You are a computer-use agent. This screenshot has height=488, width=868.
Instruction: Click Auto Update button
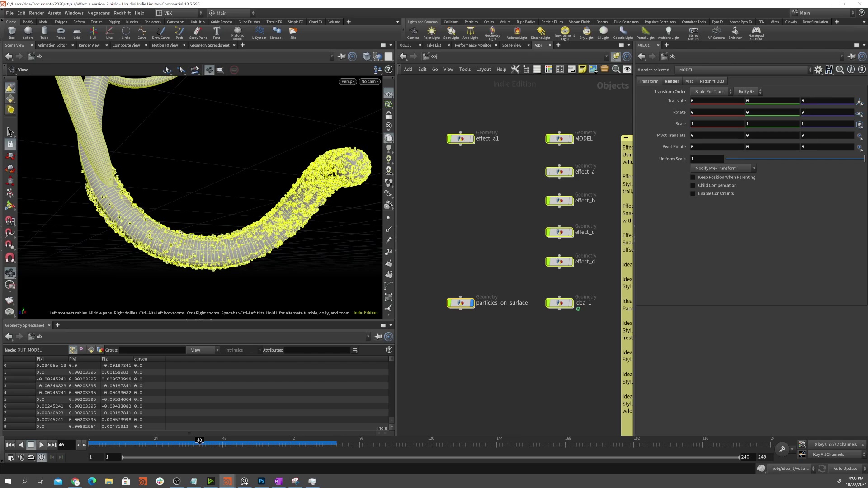click(845, 469)
